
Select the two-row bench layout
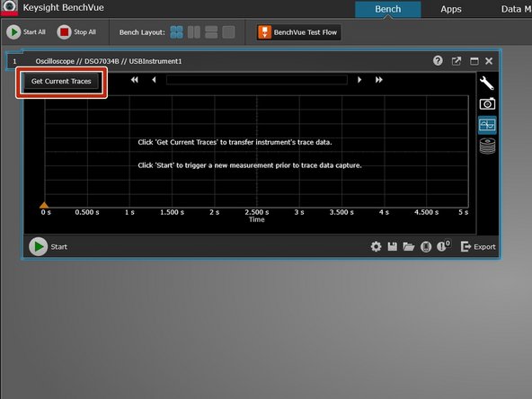tap(211, 32)
